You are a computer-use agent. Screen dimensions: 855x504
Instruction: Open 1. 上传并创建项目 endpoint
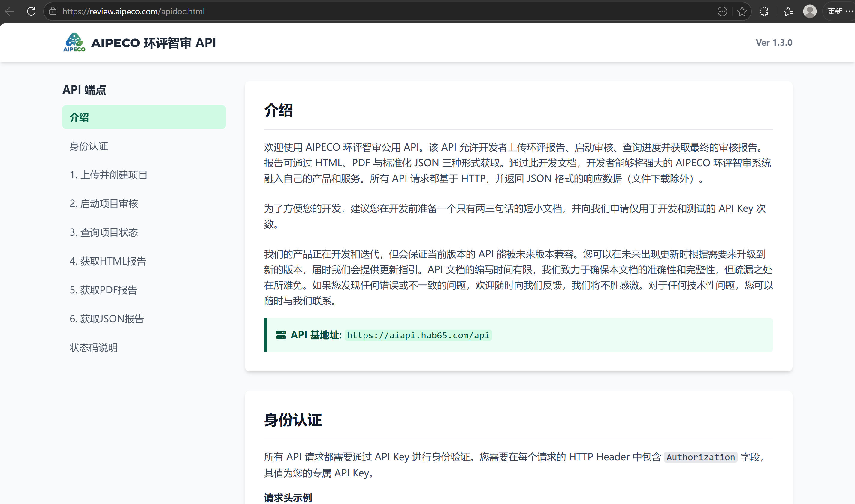click(x=108, y=175)
